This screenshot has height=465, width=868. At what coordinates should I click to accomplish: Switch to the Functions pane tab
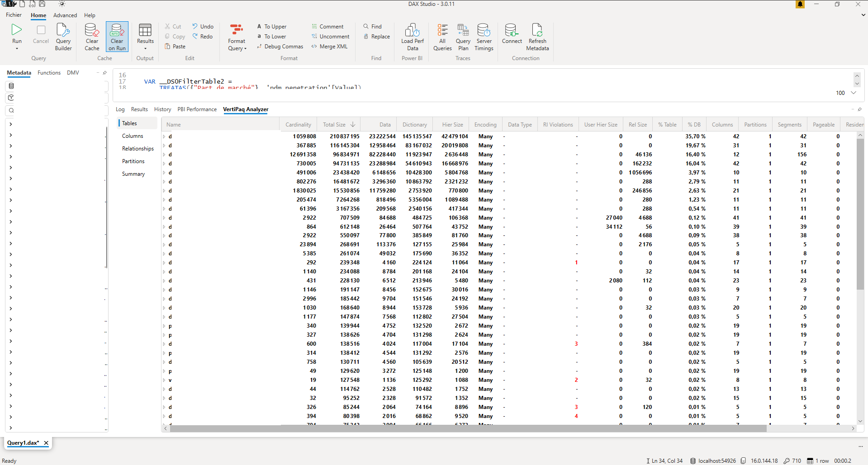49,73
